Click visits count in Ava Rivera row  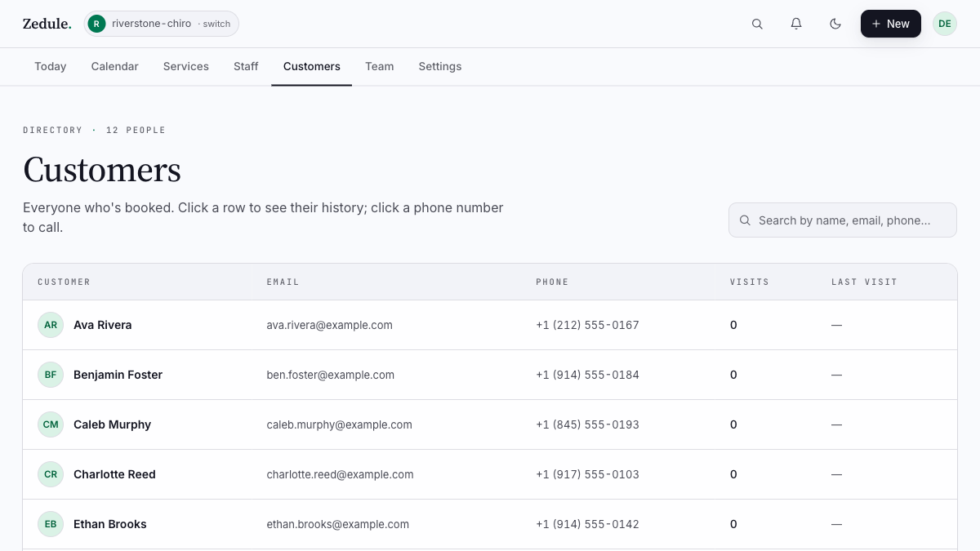tap(733, 325)
